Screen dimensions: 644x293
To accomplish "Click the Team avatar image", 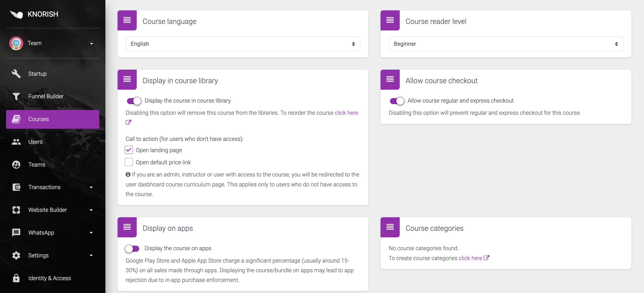I will 16,43.
